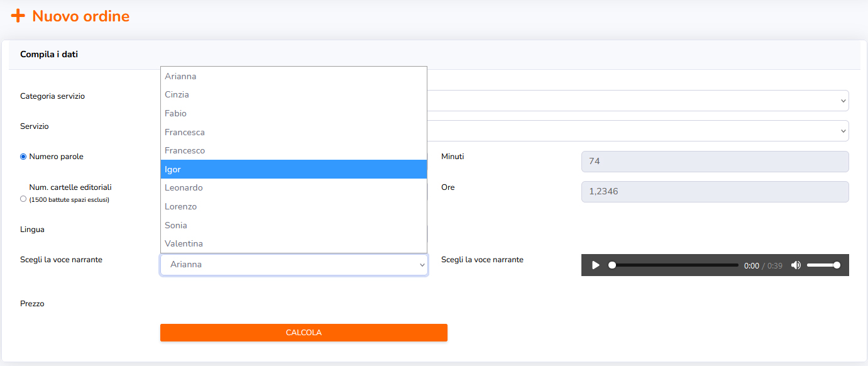
Task: Click the Lingua label
Action: pyautogui.click(x=32, y=230)
